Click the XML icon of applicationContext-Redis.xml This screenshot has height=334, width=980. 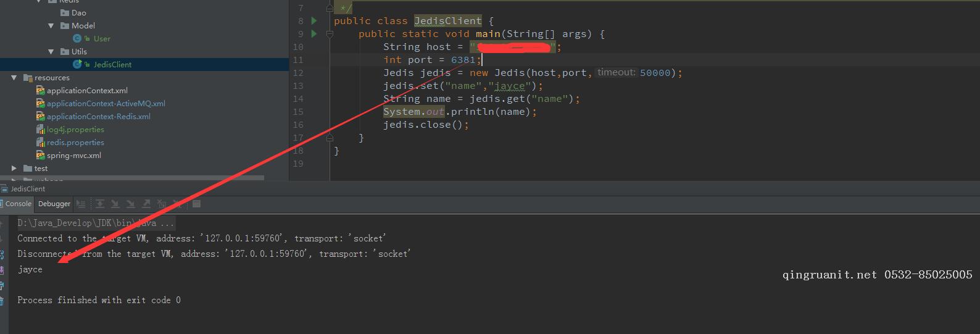[40, 116]
